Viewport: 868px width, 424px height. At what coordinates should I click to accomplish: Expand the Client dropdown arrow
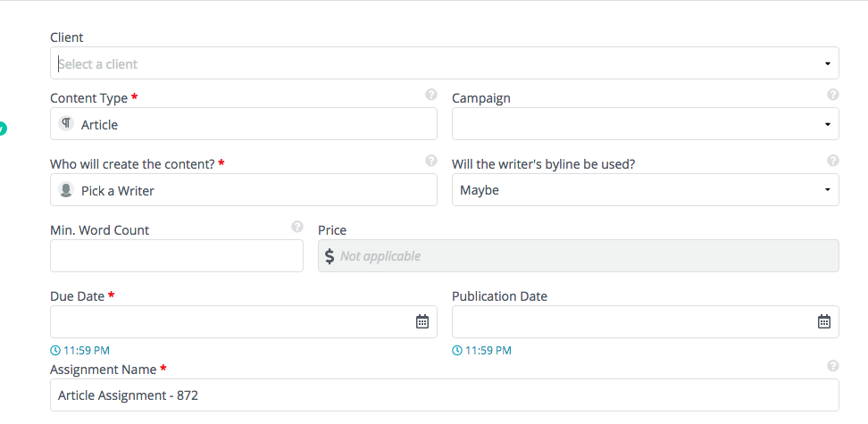[828, 63]
